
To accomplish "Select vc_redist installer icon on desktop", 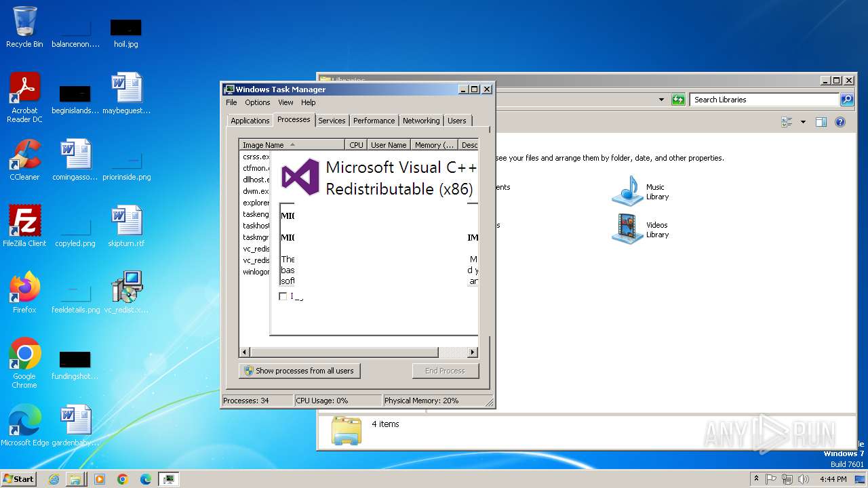I will pos(126,293).
